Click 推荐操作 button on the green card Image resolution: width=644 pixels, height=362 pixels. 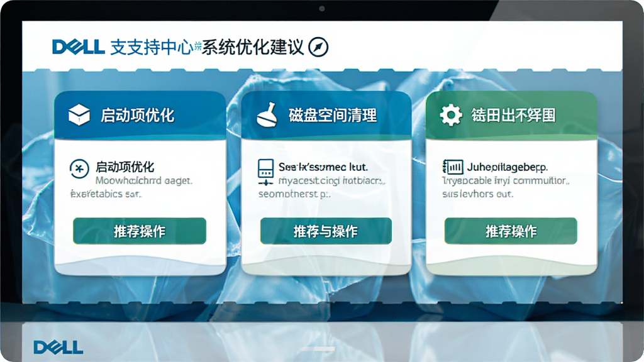tap(511, 231)
